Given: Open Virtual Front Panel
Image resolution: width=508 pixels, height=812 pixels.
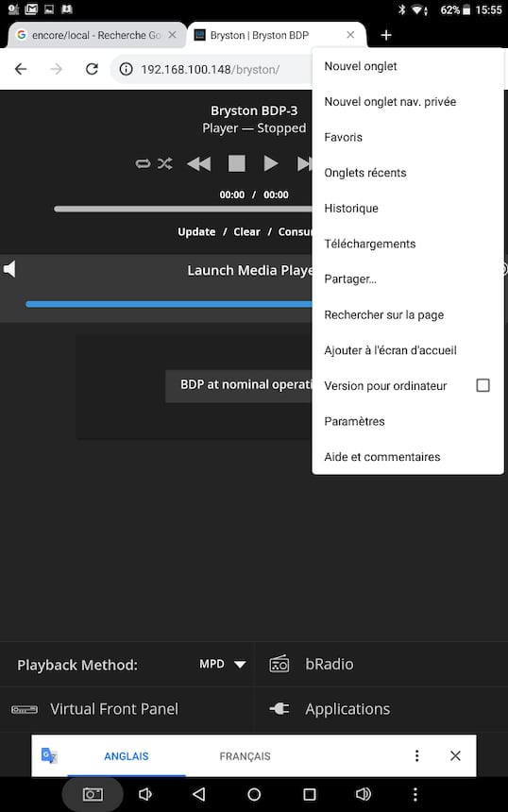Looking at the screenshot, I should point(114,709).
